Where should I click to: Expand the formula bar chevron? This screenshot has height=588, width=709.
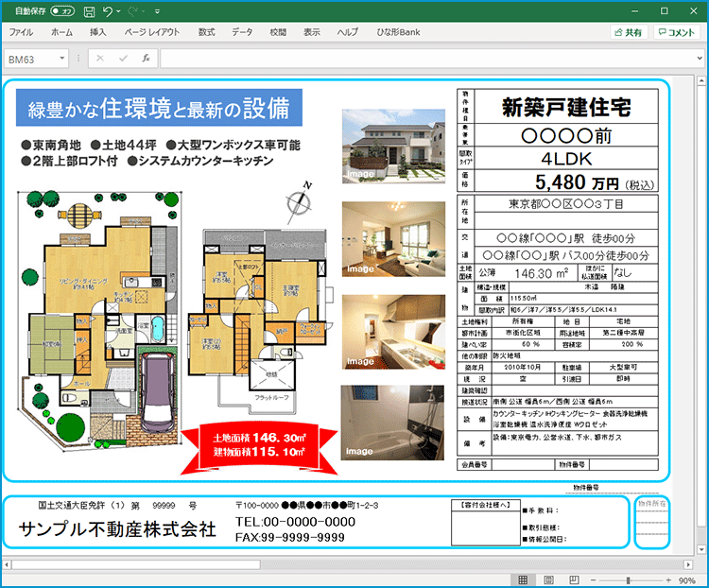700,59
